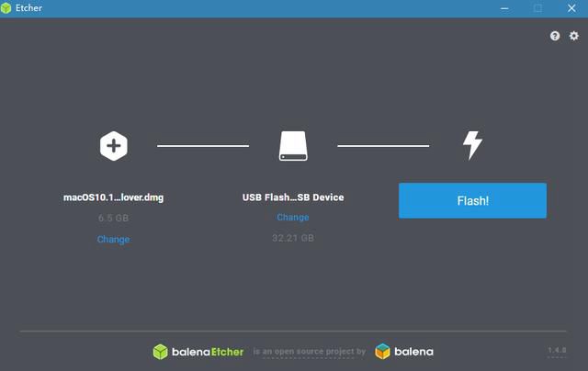588x371 pixels.
Task: Minimize the Etcher window
Action: click(x=504, y=8)
